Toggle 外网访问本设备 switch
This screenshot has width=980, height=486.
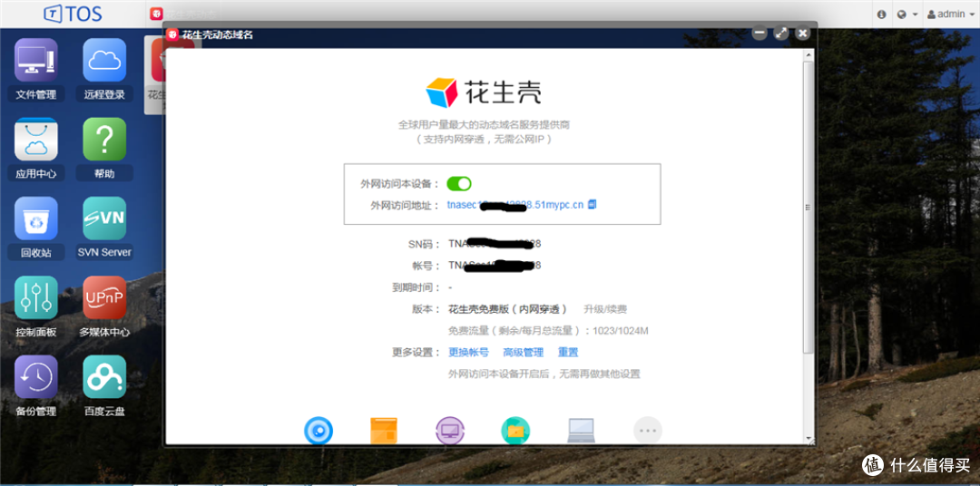pos(459,184)
